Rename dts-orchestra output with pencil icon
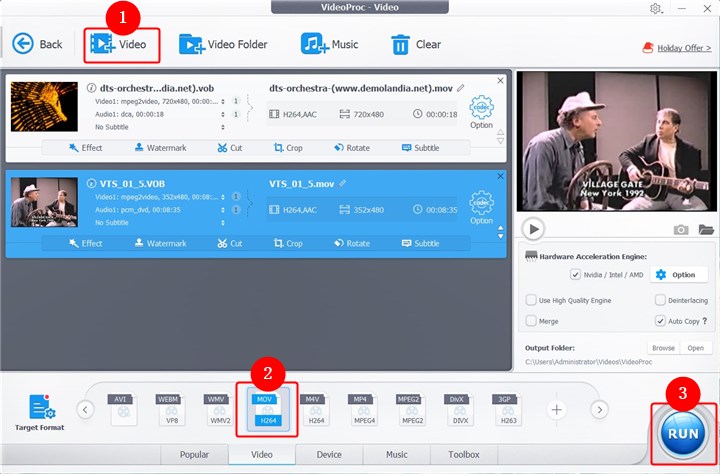Image resolution: width=720 pixels, height=474 pixels. (461, 87)
